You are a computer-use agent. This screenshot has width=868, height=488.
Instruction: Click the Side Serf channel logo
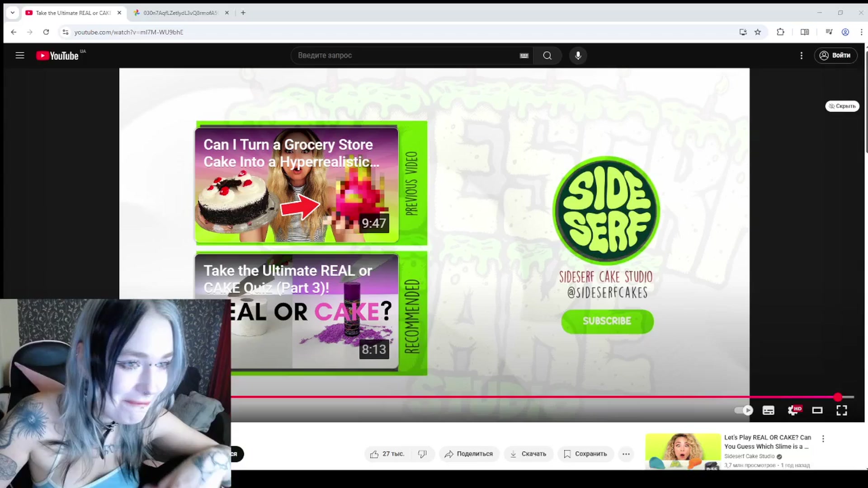pyautogui.click(x=606, y=210)
